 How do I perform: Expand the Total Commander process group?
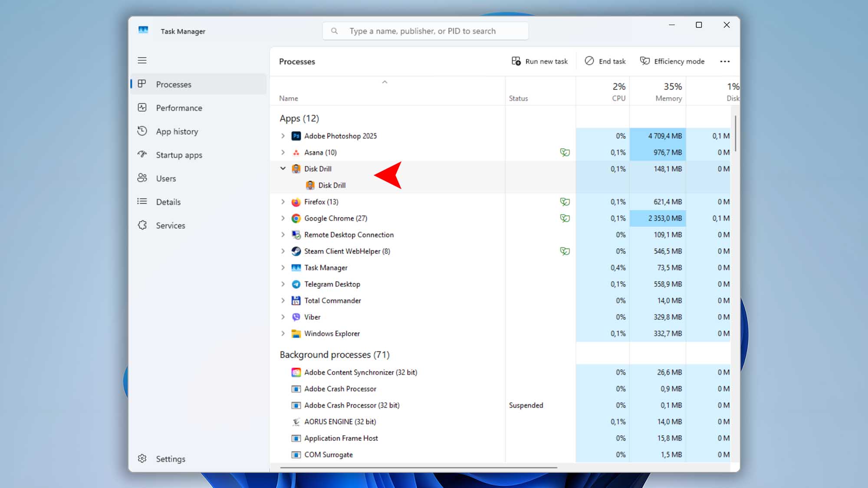point(283,301)
